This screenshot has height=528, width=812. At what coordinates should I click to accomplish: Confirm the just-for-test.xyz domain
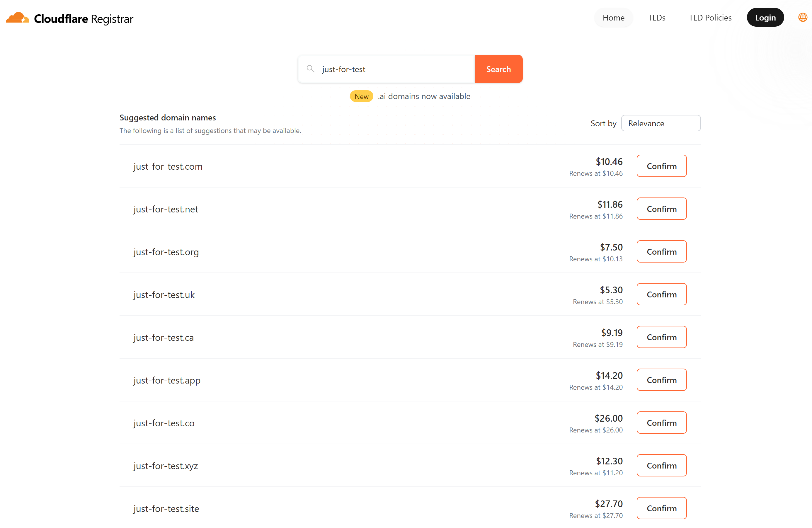(x=661, y=466)
